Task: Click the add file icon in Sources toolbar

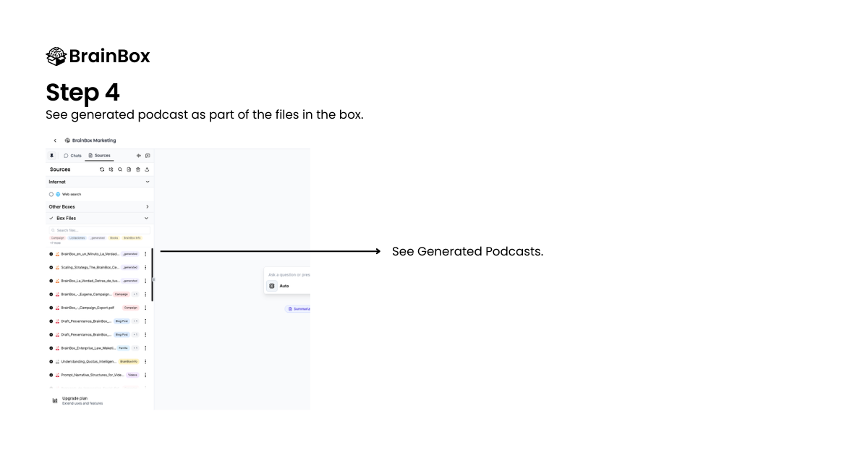Action: [x=129, y=169]
